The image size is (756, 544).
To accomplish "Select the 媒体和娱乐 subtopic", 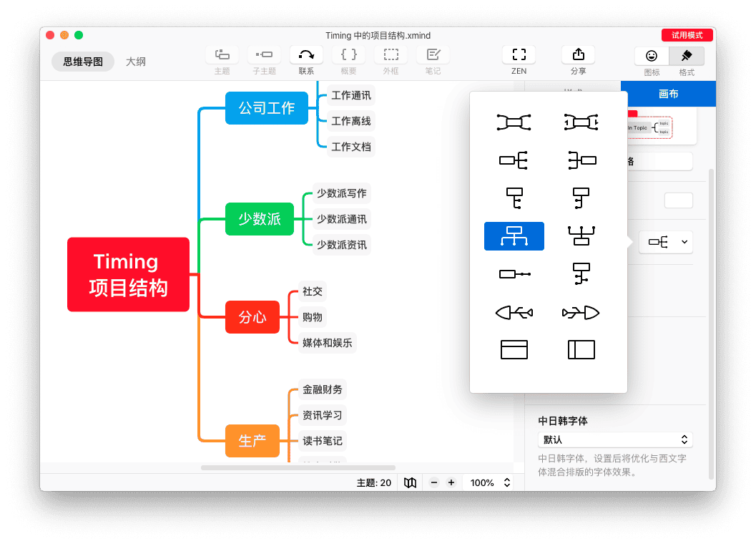I will click(x=328, y=343).
